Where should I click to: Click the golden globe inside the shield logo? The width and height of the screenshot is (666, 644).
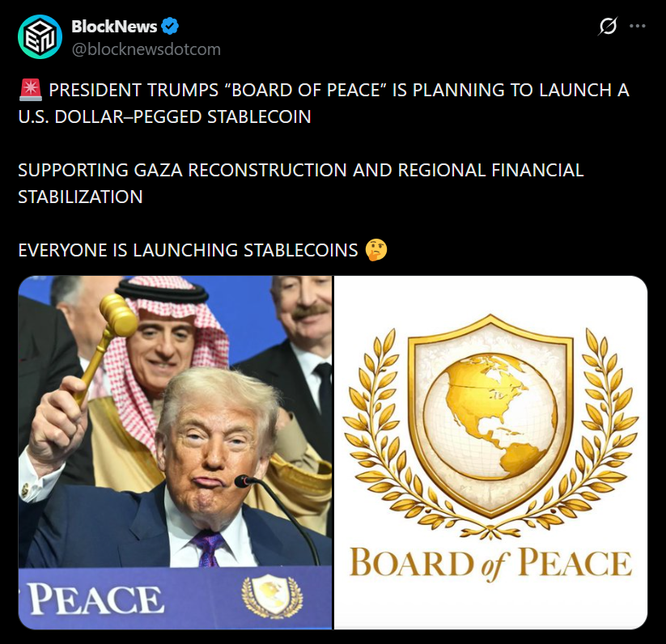pos(490,417)
